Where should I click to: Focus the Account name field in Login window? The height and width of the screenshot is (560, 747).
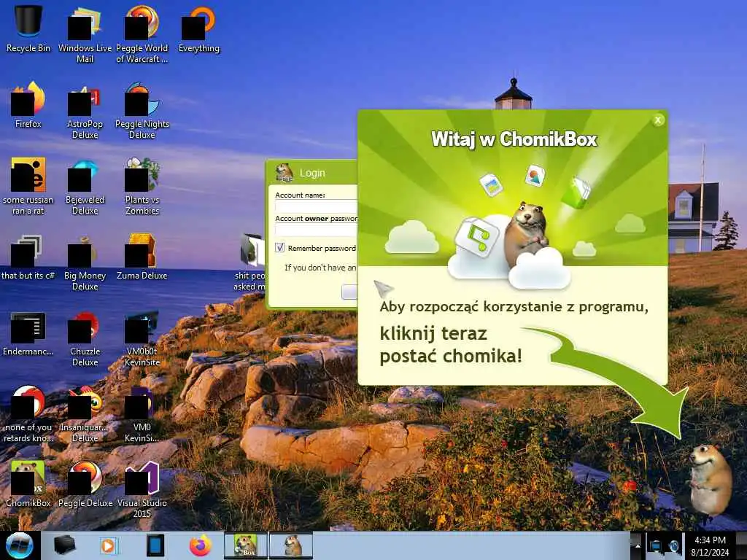(x=317, y=206)
